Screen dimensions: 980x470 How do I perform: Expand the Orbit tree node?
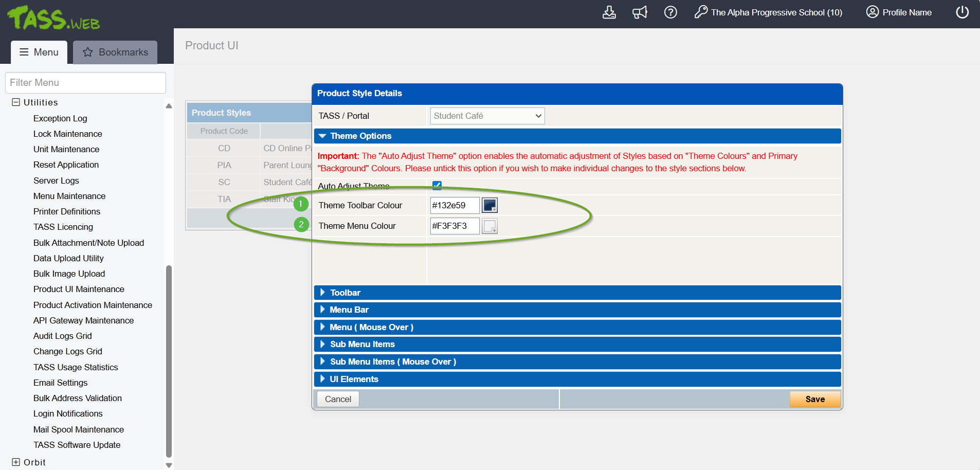click(16, 462)
